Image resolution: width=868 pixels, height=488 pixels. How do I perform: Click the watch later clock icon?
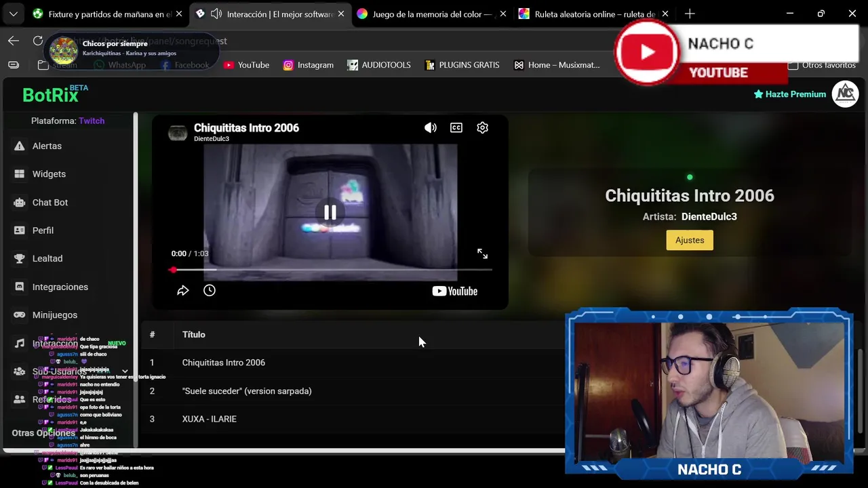pos(210,290)
